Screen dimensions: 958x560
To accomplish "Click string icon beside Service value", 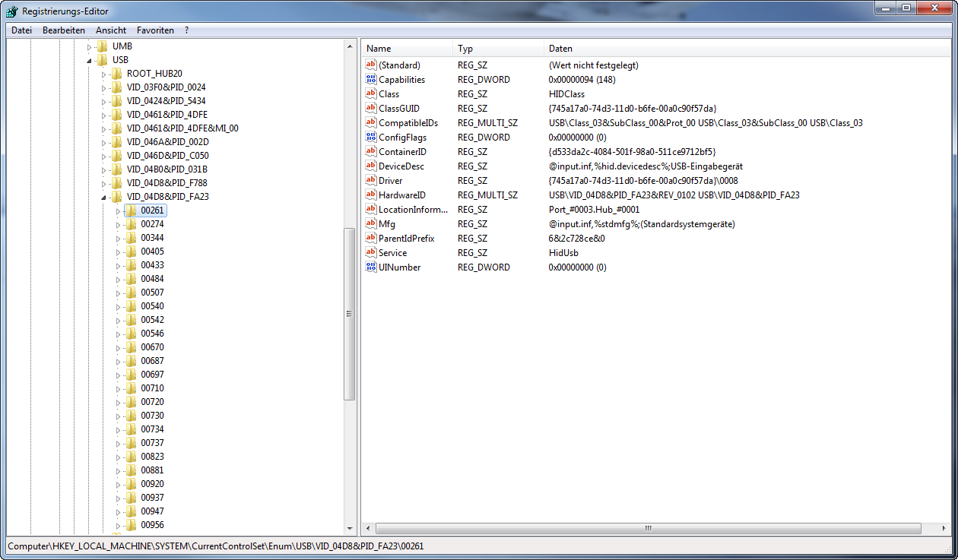I will pos(371,253).
